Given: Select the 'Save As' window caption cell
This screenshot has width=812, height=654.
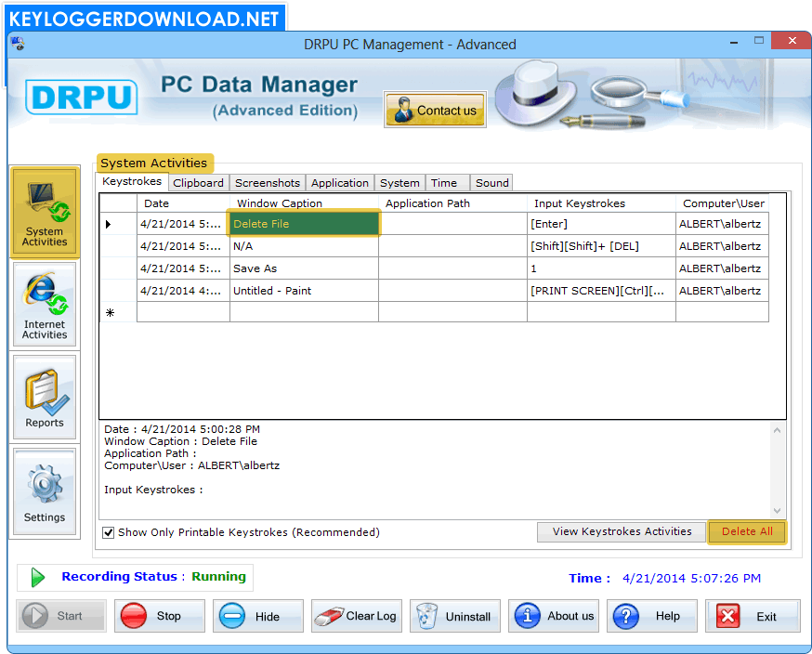Looking at the screenshot, I should point(304,268).
